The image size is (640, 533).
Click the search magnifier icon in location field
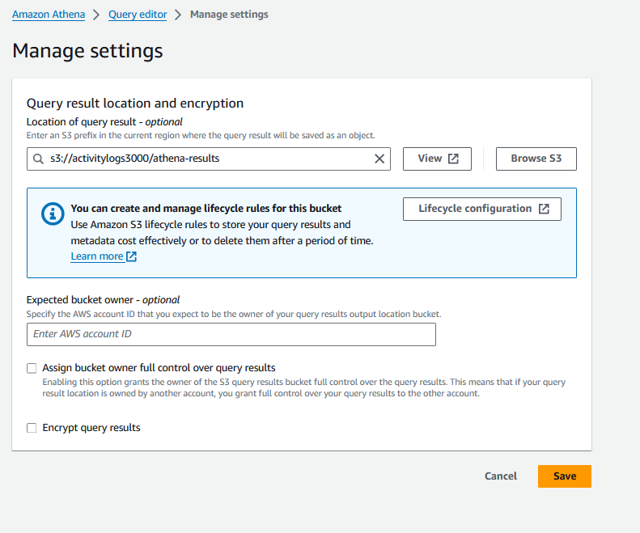point(38,159)
